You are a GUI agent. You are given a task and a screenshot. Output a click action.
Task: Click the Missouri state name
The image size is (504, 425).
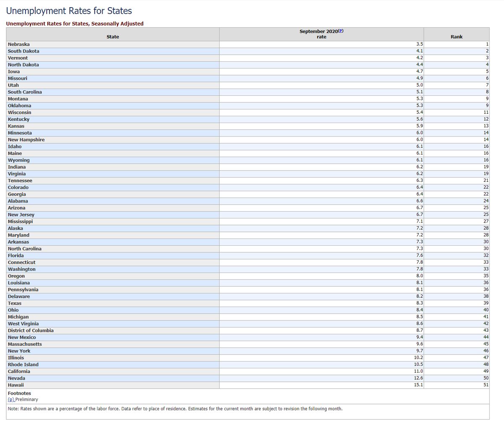(18, 79)
